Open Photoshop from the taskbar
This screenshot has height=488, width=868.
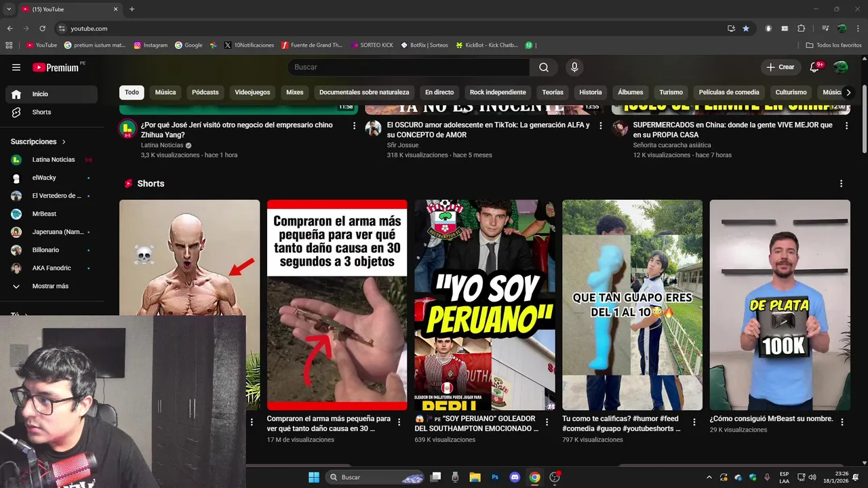pos(495,477)
